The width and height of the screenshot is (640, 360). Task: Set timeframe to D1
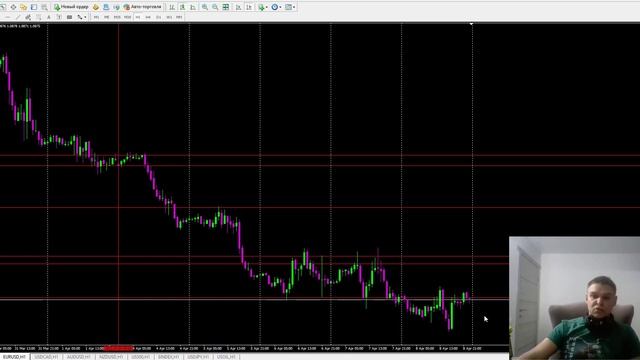[x=158, y=17]
